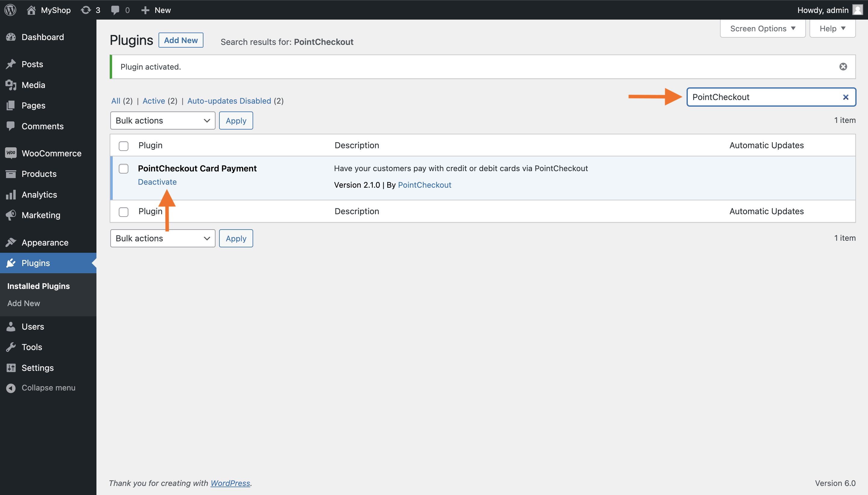
Task: Open the PointCheckout author link
Action: [425, 185]
